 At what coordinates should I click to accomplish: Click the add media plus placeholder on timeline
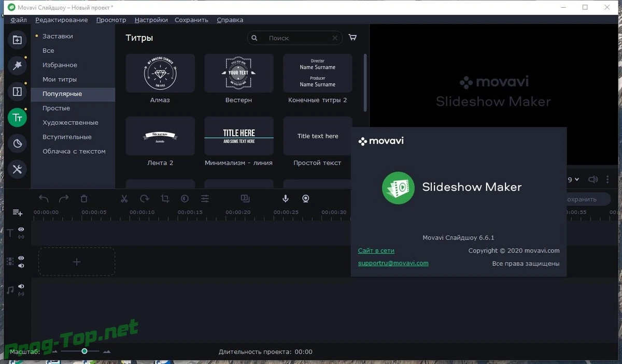pos(77,261)
